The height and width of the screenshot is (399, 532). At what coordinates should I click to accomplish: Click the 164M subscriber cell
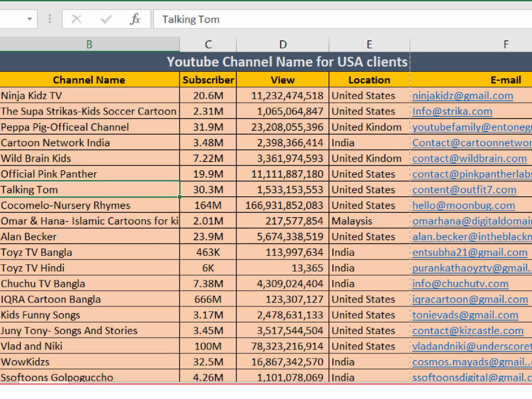[208, 205]
